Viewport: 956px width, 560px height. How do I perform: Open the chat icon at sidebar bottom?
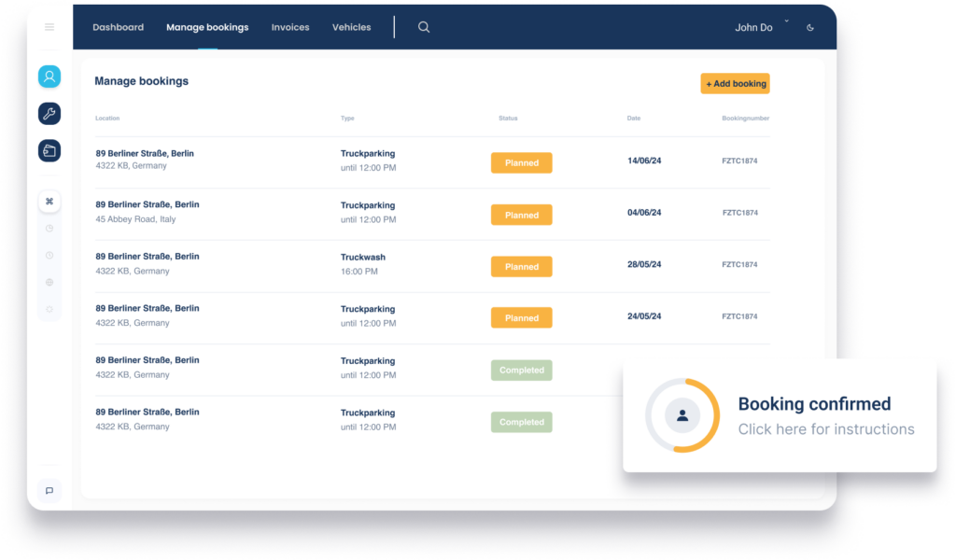tap(49, 491)
